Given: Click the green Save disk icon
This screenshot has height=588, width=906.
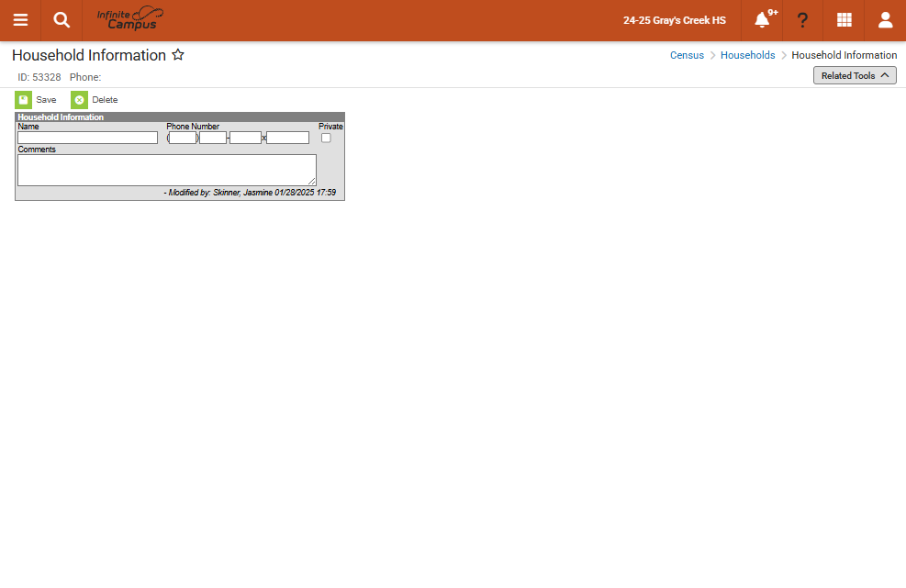Looking at the screenshot, I should 23,100.
